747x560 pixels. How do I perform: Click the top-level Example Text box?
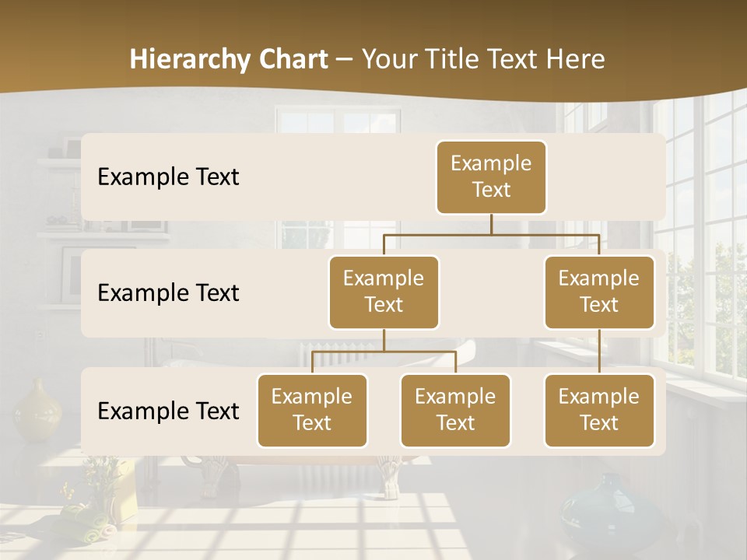click(491, 177)
